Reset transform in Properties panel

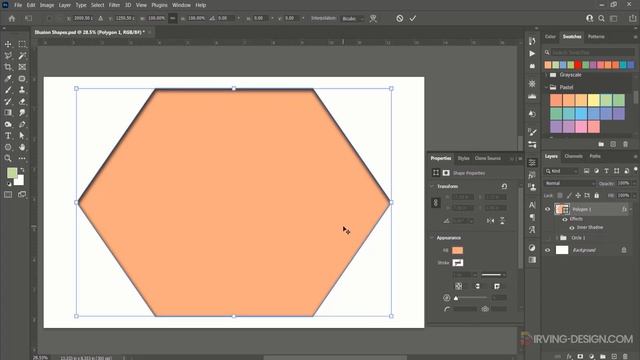pos(504,186)
